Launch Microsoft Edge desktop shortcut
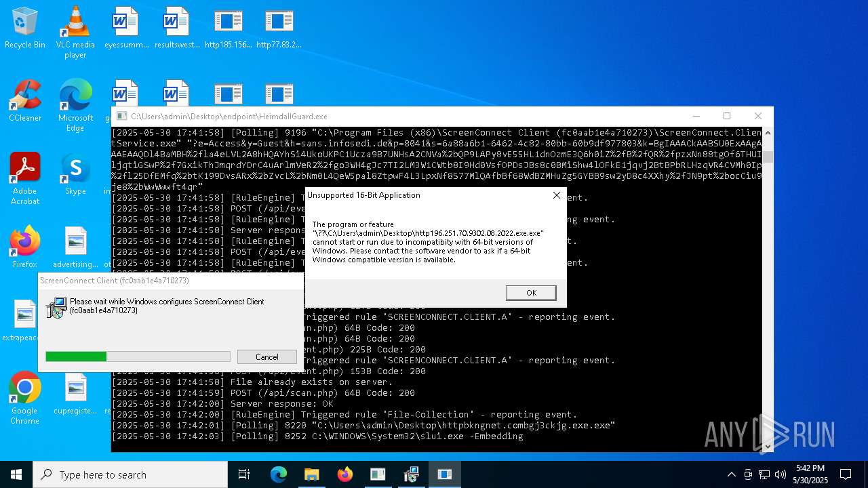Viewport: 868px width, 488px height. click(x=75, y=105)
